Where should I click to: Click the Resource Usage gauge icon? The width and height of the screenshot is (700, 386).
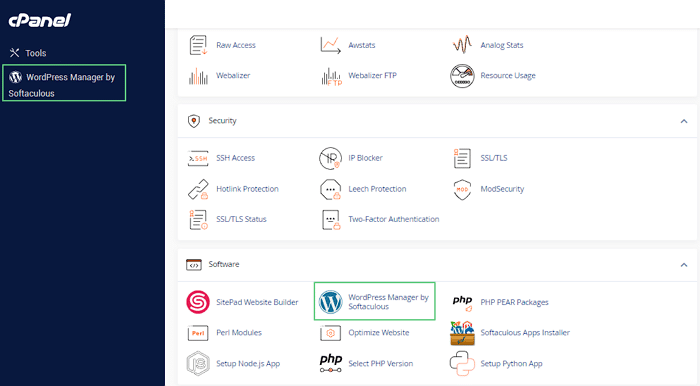462,76
